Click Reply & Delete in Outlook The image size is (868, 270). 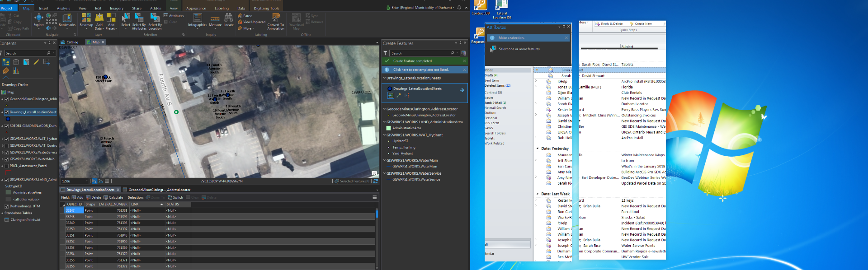tap(609, 24)
